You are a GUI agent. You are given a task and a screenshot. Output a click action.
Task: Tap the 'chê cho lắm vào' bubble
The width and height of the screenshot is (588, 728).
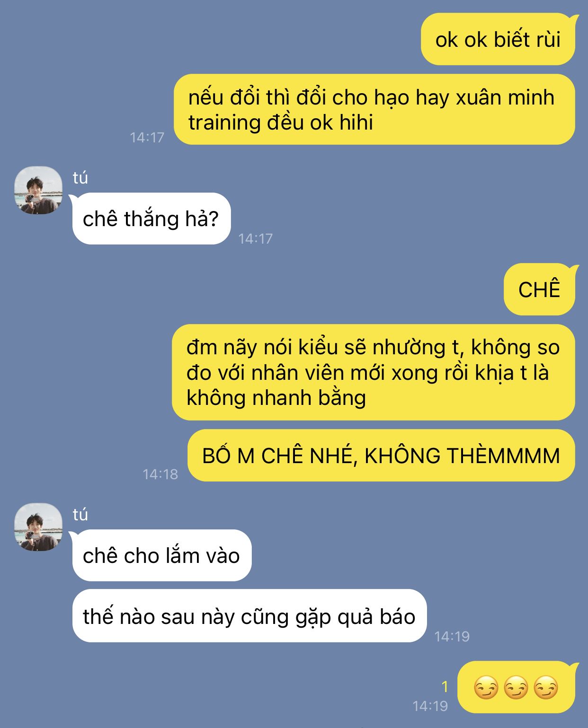point(161,555)
